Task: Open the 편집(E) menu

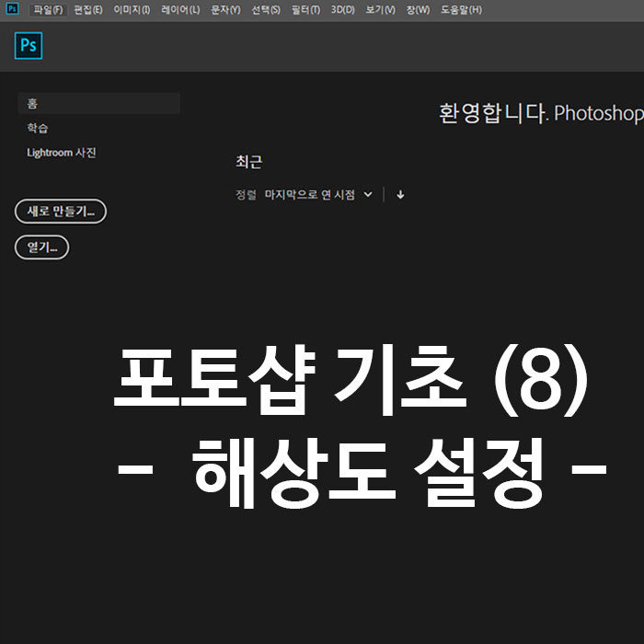Action: (x=88, y=10)
